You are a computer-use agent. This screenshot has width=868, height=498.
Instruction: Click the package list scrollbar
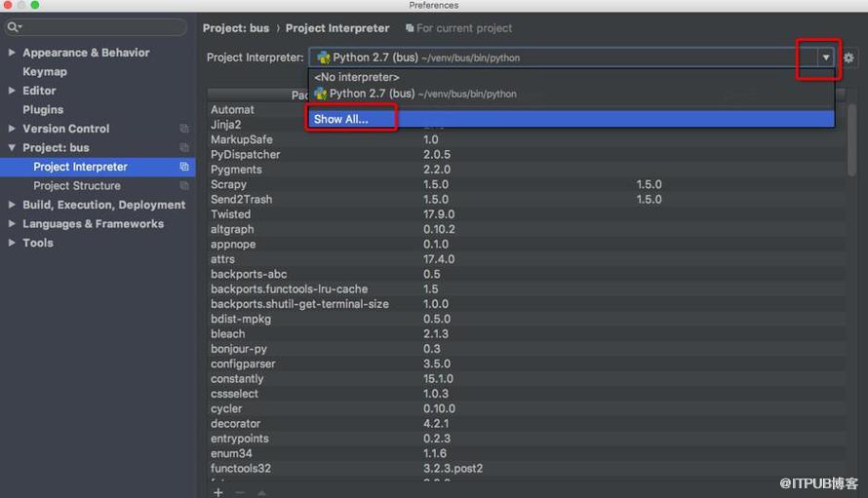[851, 140]
